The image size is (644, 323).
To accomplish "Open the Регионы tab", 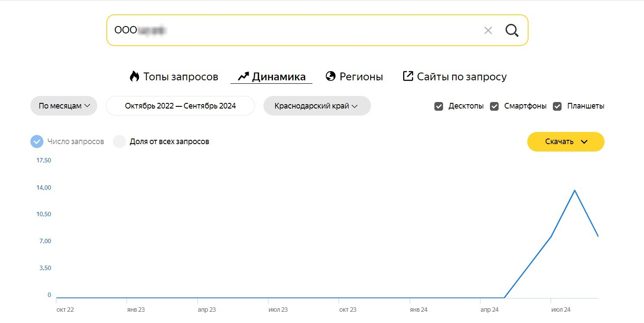I will 361,77.
